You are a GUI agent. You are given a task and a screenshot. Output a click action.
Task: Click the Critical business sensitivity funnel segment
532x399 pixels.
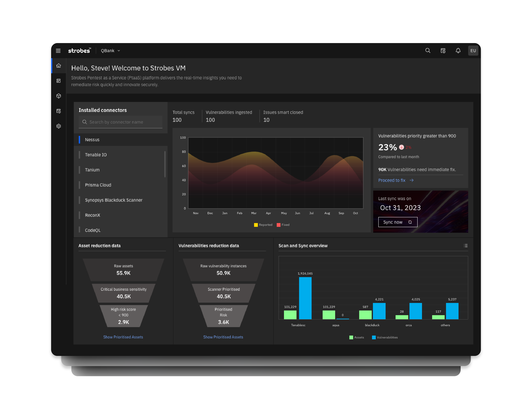click(124, 293)
